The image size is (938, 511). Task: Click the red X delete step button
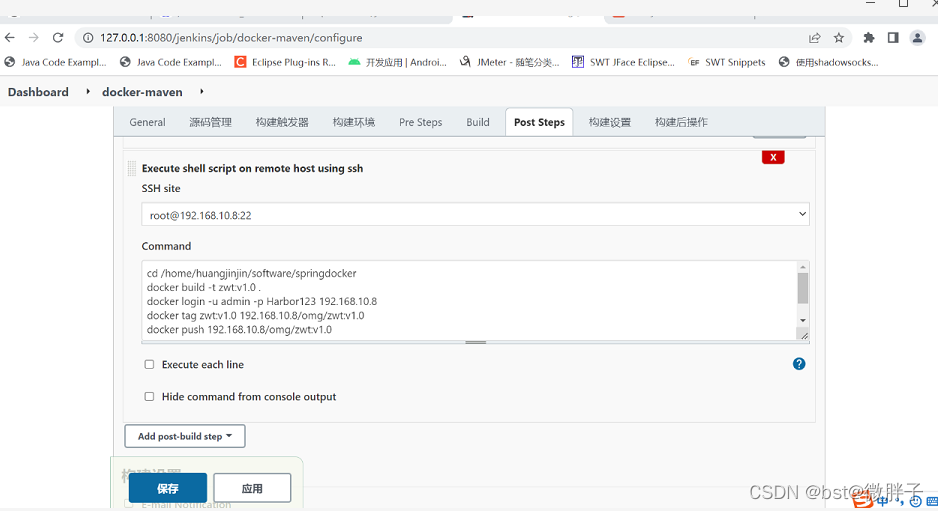coord(772,157)
